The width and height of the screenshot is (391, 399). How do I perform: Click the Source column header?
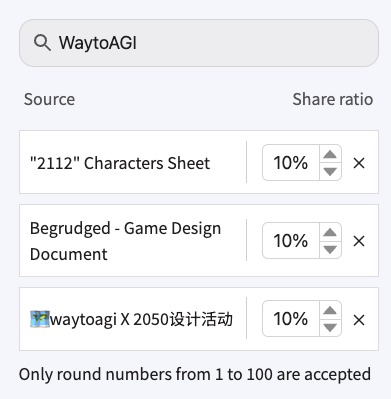coord(49,99)
